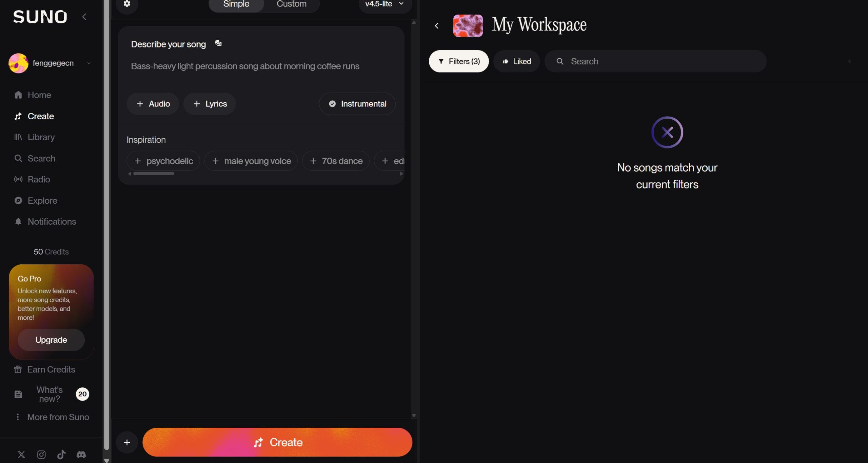The image size is (868, 463).
Task: Switch to Custom mode tab
Action: click(x=292, y=4)
